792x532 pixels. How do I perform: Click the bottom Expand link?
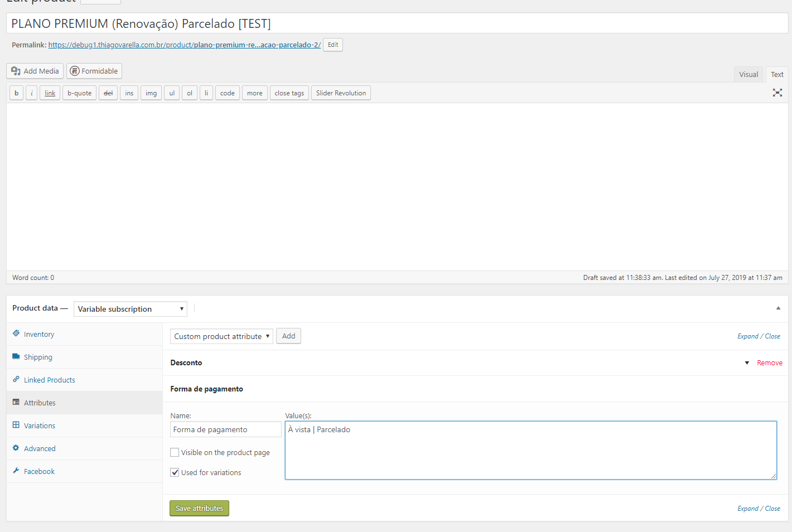tap(748, 509)
